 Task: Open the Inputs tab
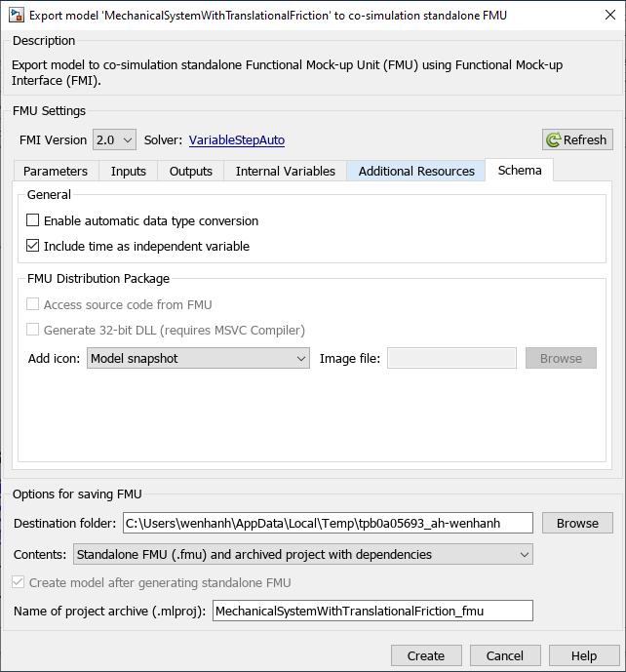[129, 171]
